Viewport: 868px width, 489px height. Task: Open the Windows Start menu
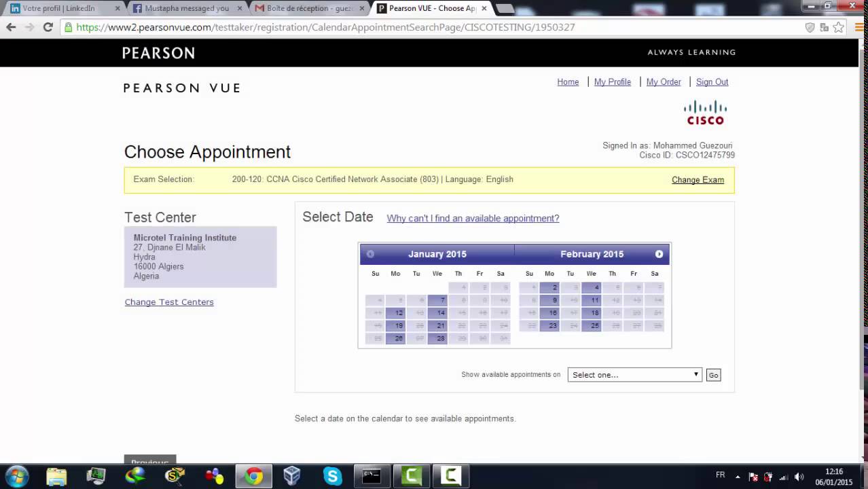(x=16, y=476)
